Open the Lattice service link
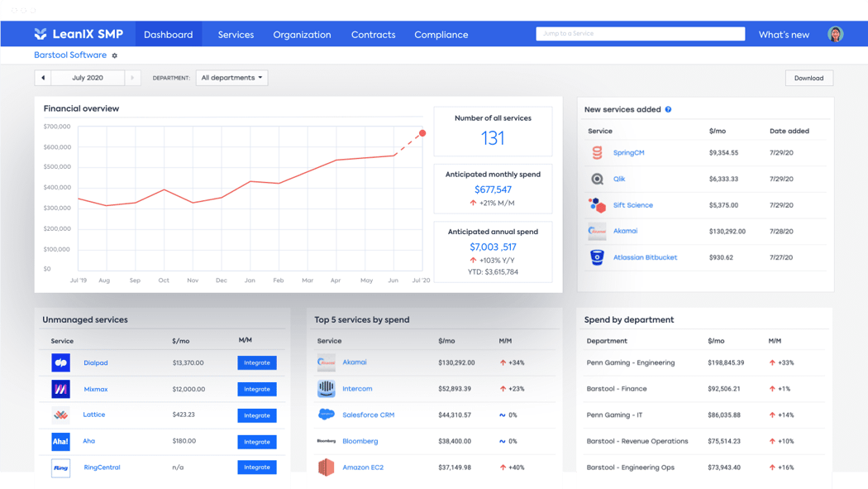This screenshot has height=489, width=868. (x=94, y=415)
